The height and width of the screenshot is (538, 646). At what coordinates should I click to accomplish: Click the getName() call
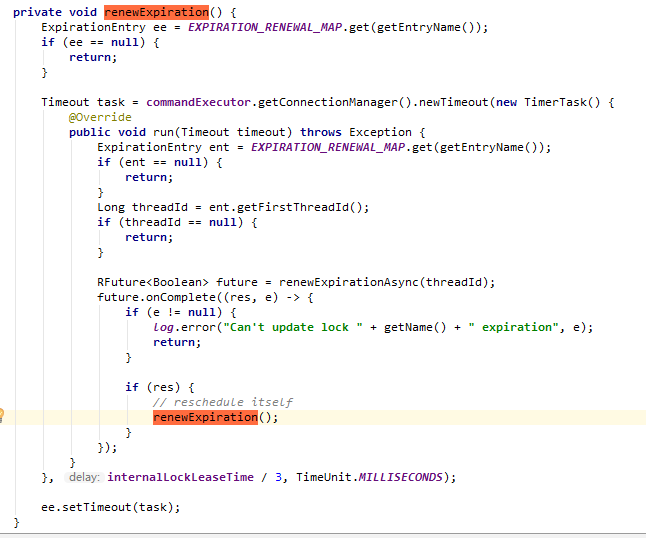point(415,327)
